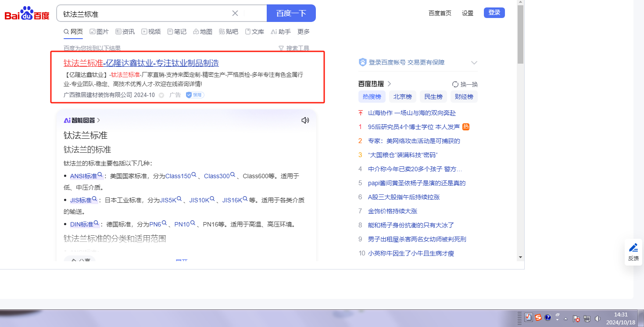This screenshot has height=327, width=644.
Task: Expand the ad info dropdown beside 2024-10
Action: coord(161,95)
